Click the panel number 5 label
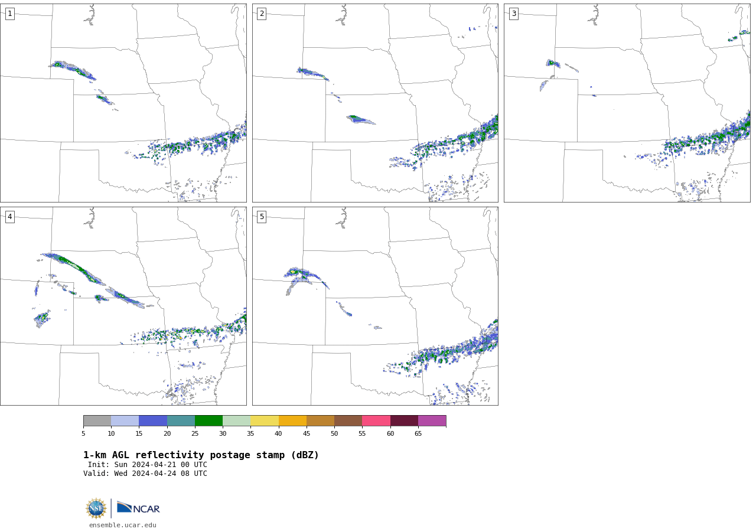Image resolution: width=756 pixels, height=532 pixels. pyautogui.click(x=262, y=217)
